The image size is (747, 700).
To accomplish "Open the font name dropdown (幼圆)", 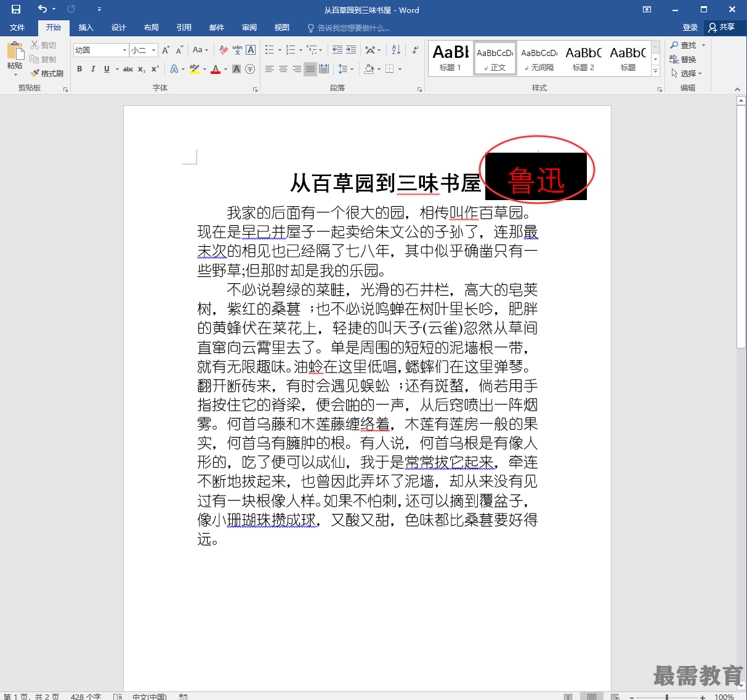I will (124, 50).
